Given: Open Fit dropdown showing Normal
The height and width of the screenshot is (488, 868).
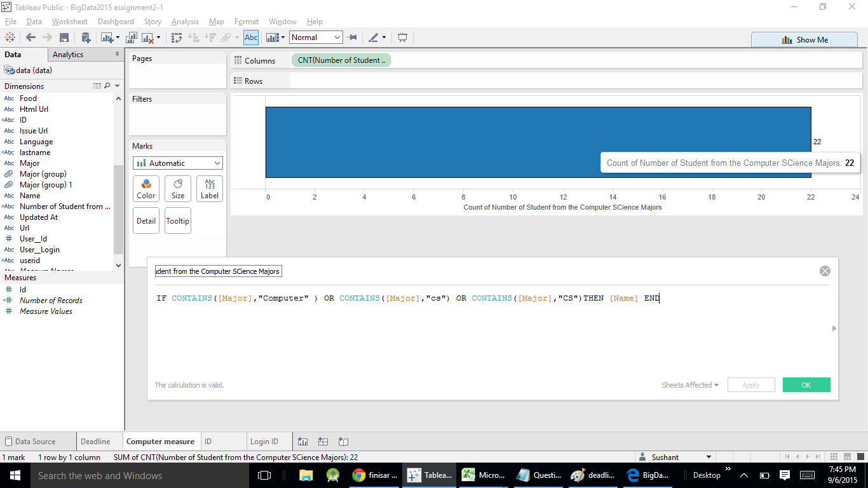Looking at the screenshot, I should [316, 37].
